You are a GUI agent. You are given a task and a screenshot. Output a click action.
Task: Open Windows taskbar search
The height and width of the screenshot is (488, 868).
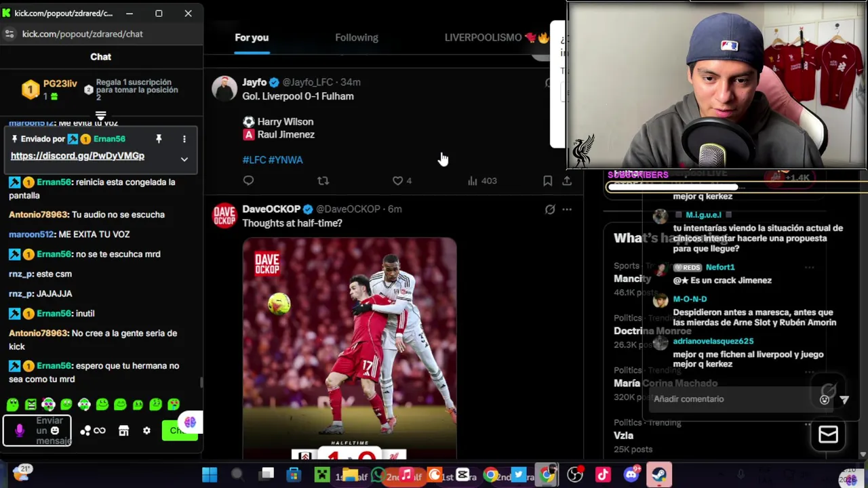pos(237,475)
